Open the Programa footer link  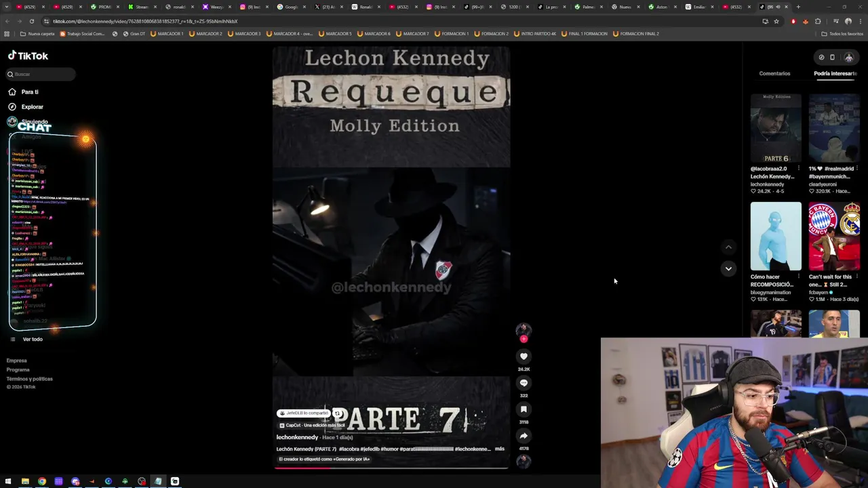[x=18, y=369]
